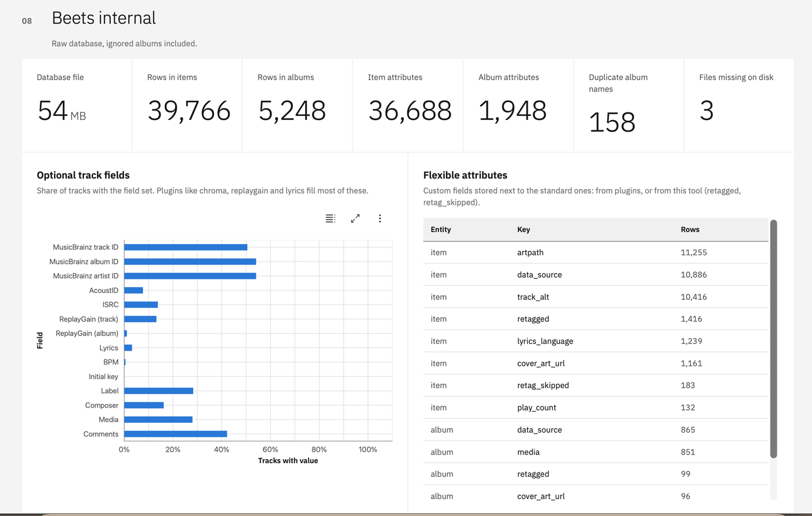The image size is (812, 516).
Task: Select the 'artpath' key cell
Action: (x=530, y=252)
